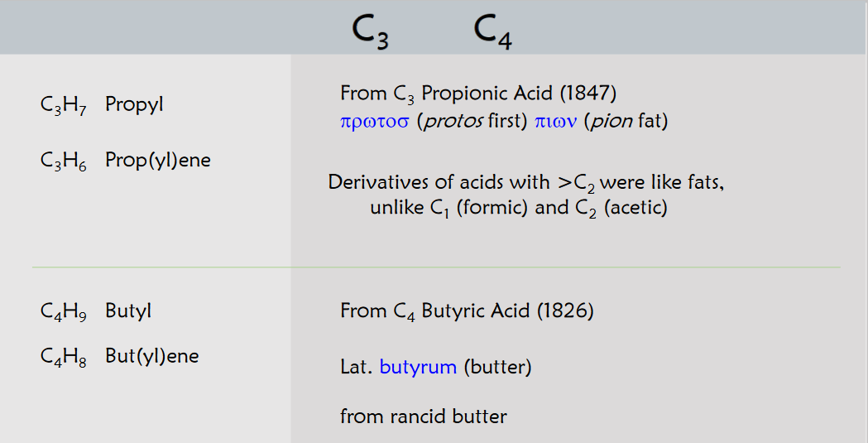
Task: Click the 'Derivatives of acids' text line
Action: click(x=526, y=182)
